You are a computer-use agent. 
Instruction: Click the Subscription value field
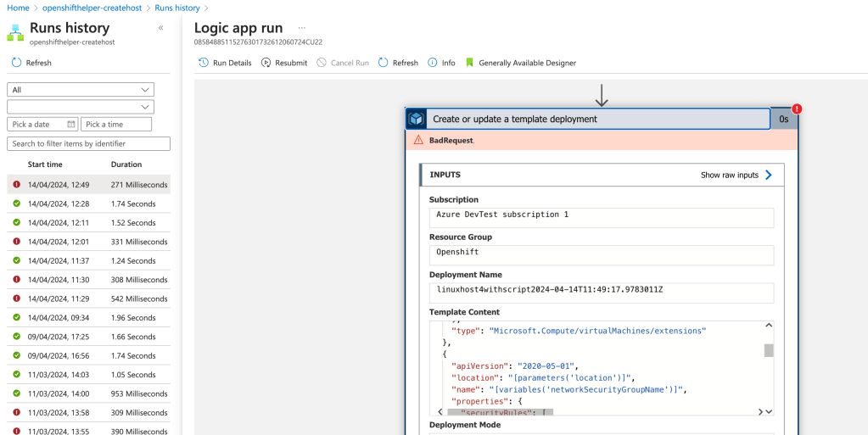(602, 217)
